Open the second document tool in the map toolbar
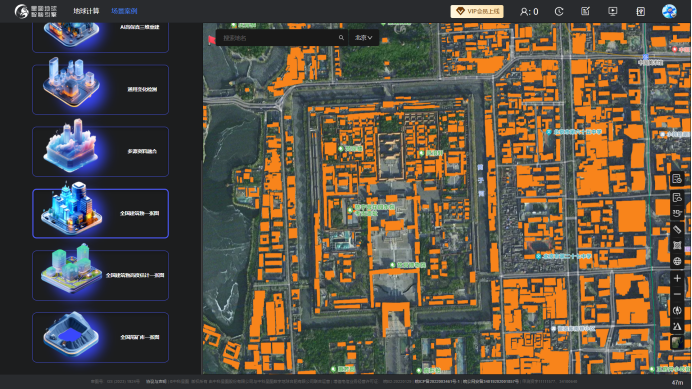The width and height of the screenshot is (692, 389). [x=677, y=197]
